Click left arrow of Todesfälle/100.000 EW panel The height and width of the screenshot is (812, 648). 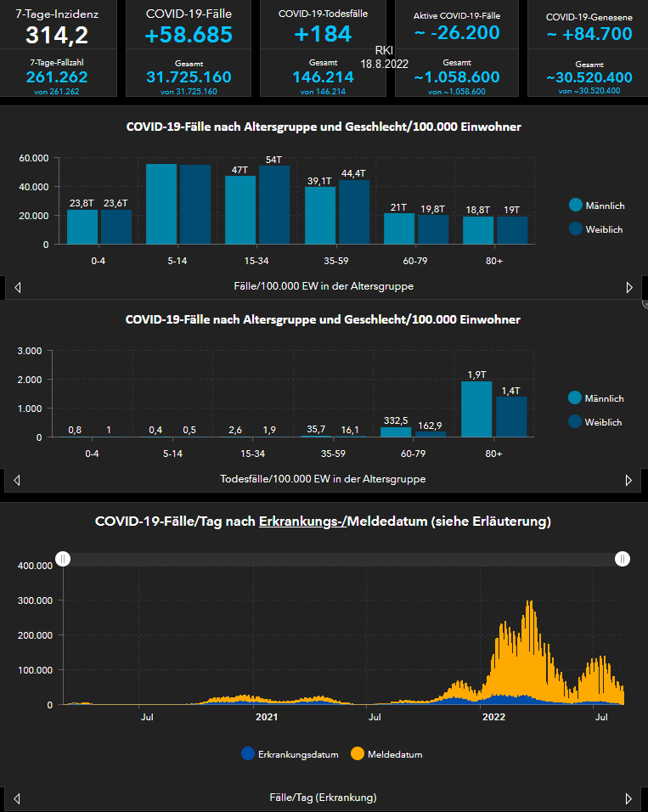(18, 480)
